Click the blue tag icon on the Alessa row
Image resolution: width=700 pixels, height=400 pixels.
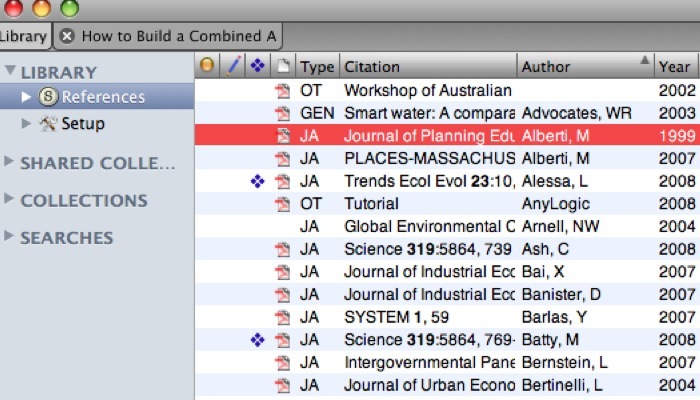click(x=259, y=181)
